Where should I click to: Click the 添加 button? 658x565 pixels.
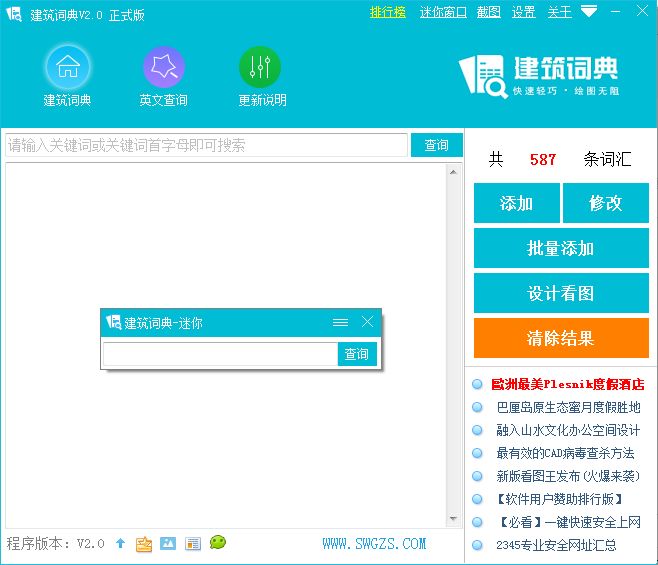[x=517, y=203]
